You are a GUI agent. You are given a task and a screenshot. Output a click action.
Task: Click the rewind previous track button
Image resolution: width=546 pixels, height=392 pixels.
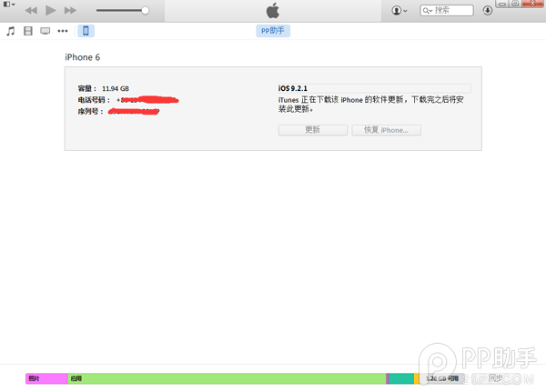31,10
